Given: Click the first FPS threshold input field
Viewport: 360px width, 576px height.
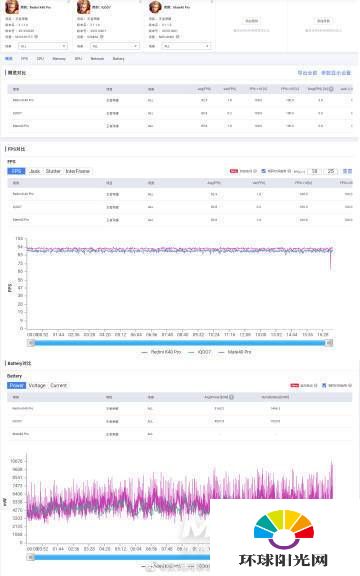Looking at the screenshot, I should [x=314, y=171].
